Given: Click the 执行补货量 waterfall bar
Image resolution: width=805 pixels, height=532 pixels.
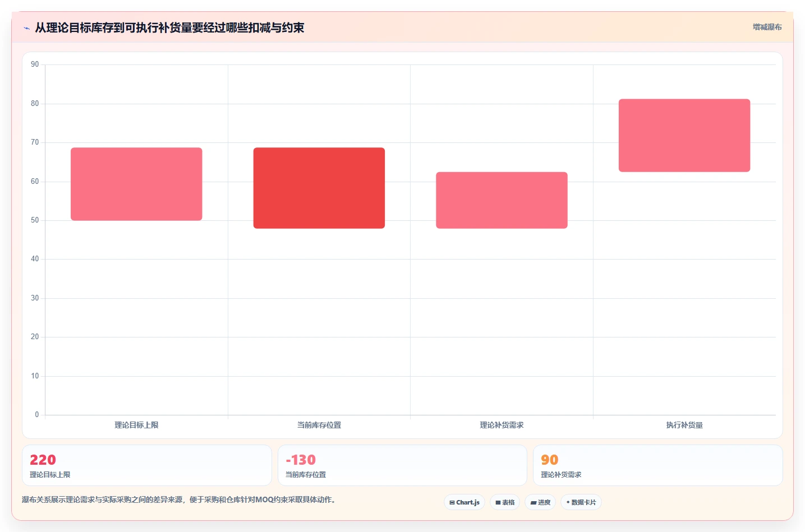Looking at the screenshot, I should (x=684, y=135).
